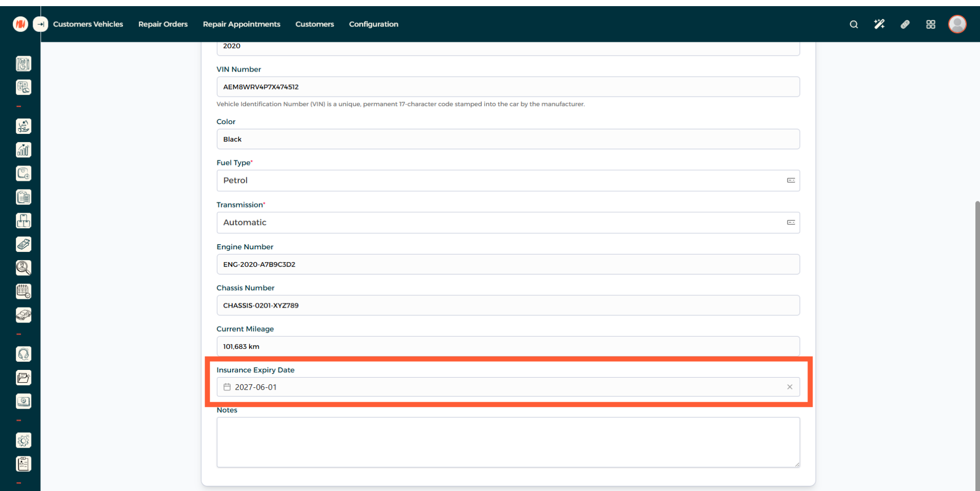This screenshot has width=980, height=491.
Task: Click the headset support sidebar icon
Action: 23,354
